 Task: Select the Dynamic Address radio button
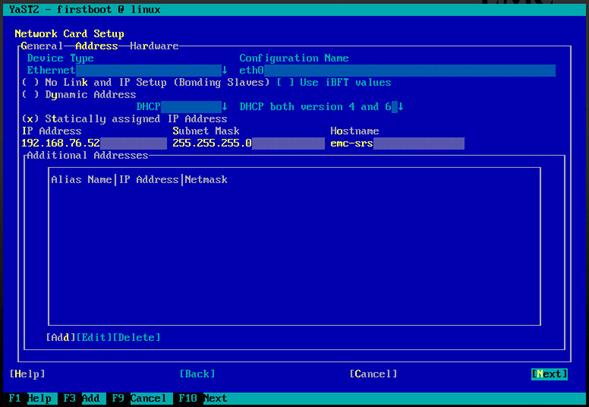(x=79, y=94)
